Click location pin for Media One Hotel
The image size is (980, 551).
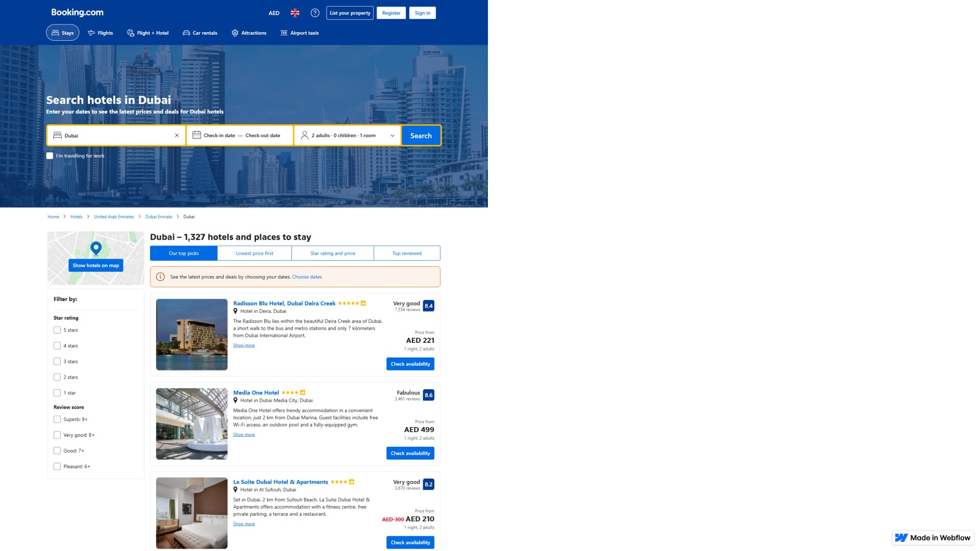[x=235, y=400]
